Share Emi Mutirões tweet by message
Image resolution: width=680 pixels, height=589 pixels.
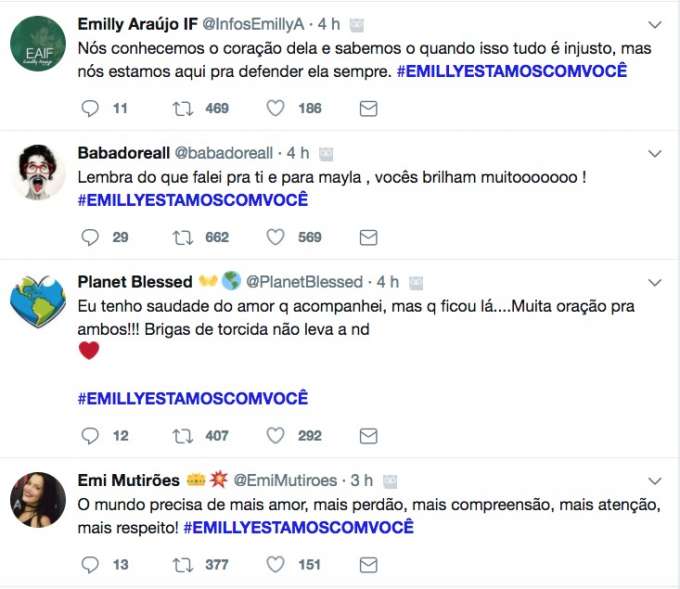click(367, 565)
